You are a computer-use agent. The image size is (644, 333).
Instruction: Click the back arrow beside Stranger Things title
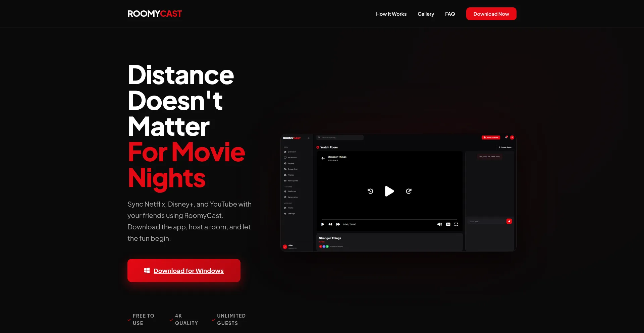pos(323,158)
